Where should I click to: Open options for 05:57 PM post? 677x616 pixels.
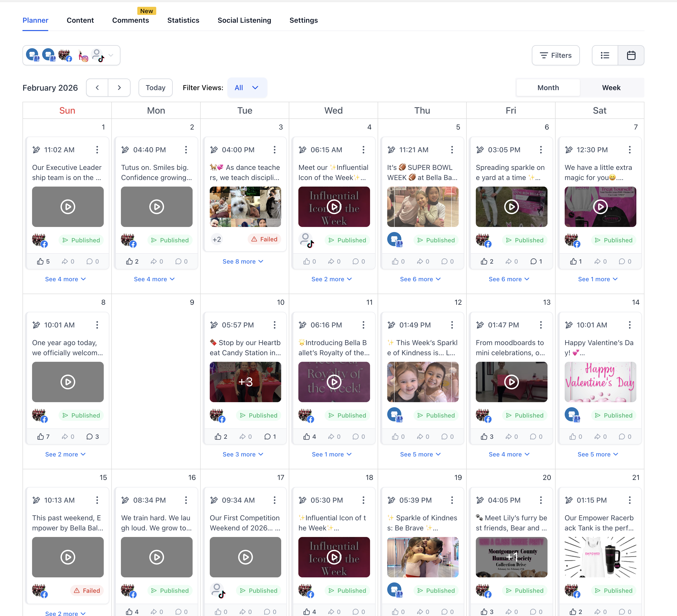point(274,325)
